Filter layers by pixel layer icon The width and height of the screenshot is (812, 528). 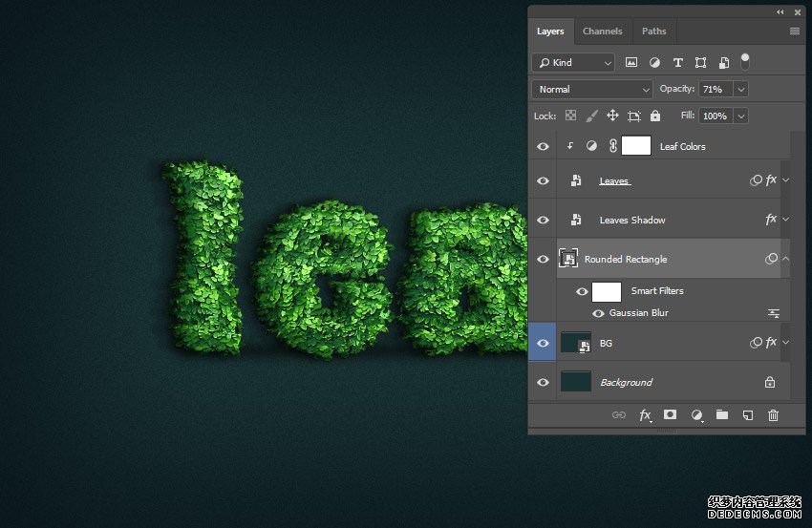[630, 63]
